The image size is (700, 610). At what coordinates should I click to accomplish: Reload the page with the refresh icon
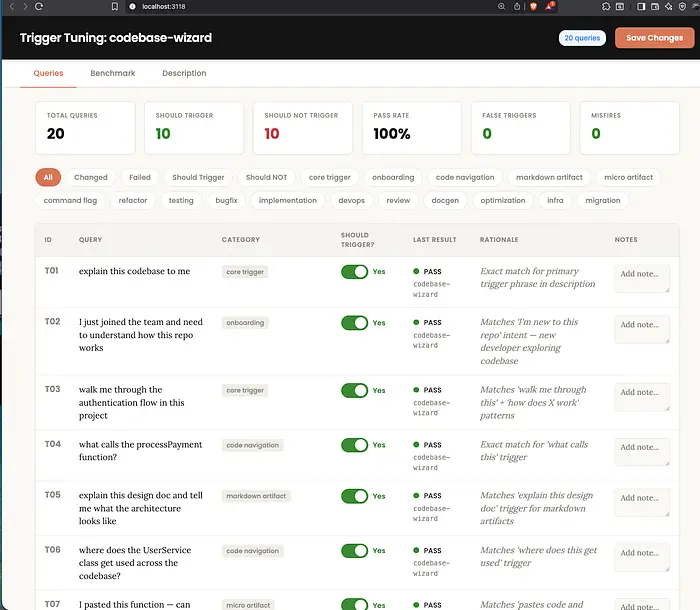[x=38, y=6]
